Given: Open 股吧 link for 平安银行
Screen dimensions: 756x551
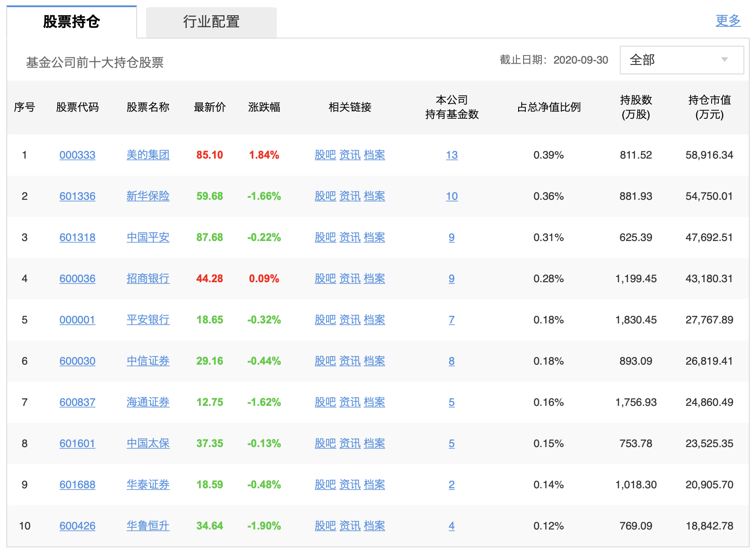Looking at the screenshot, I should pyautogui.click(x=325, y=320).
